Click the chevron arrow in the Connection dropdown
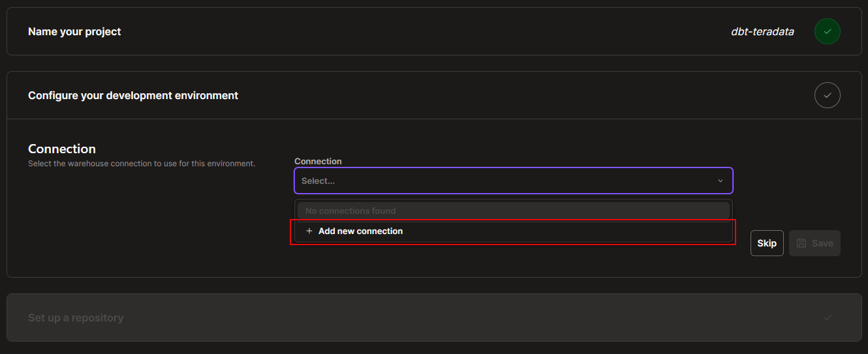868x354 pixels. 721,181
